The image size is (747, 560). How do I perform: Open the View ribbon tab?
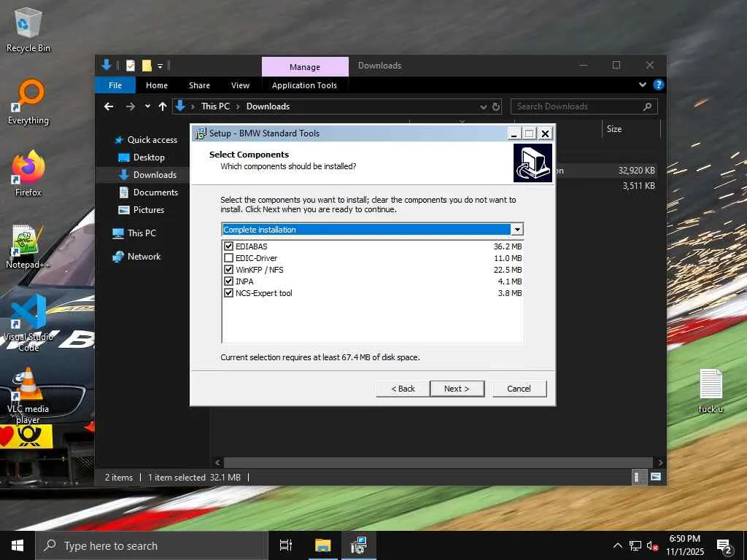(240, 85)
